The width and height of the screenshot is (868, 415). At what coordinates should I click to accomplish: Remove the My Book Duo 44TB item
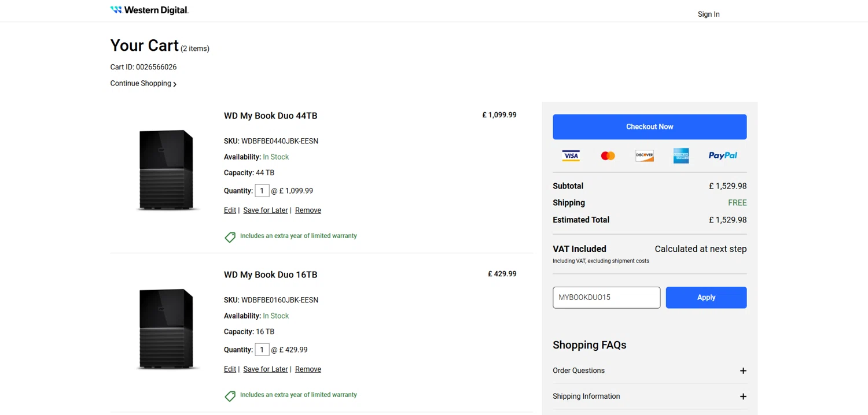(x=308, y=210)
